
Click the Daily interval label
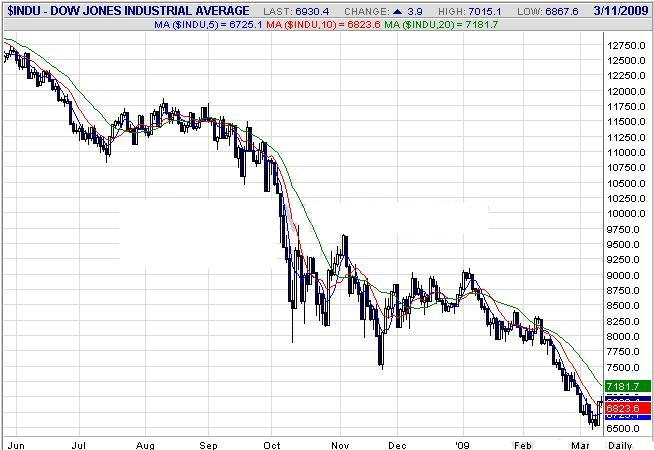(x=620, y=445)
